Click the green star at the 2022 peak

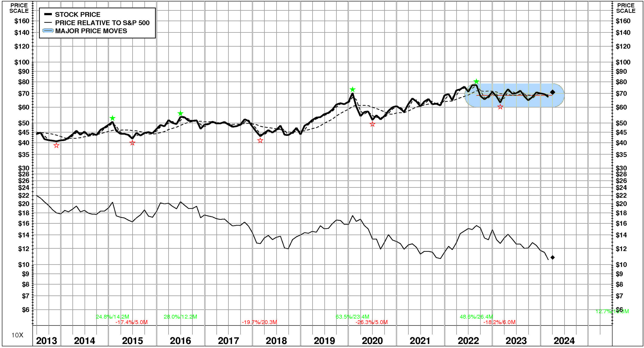pos(476,81)
